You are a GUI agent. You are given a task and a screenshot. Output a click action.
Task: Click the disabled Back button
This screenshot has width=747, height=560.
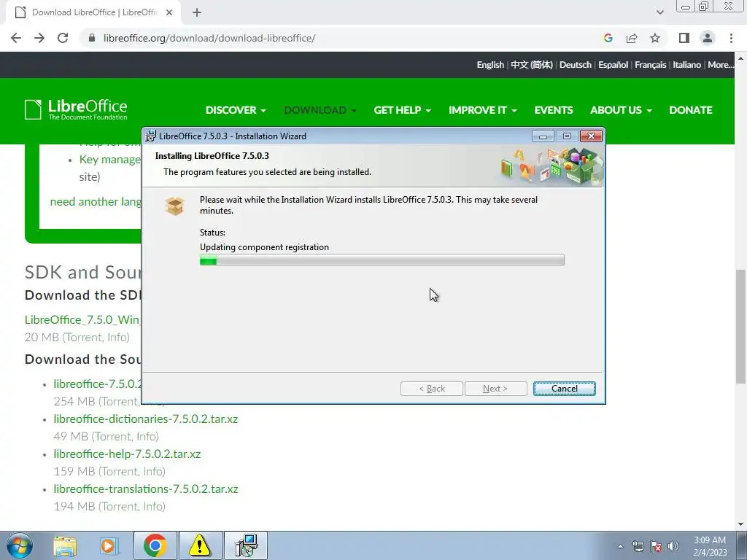point(432,389)
